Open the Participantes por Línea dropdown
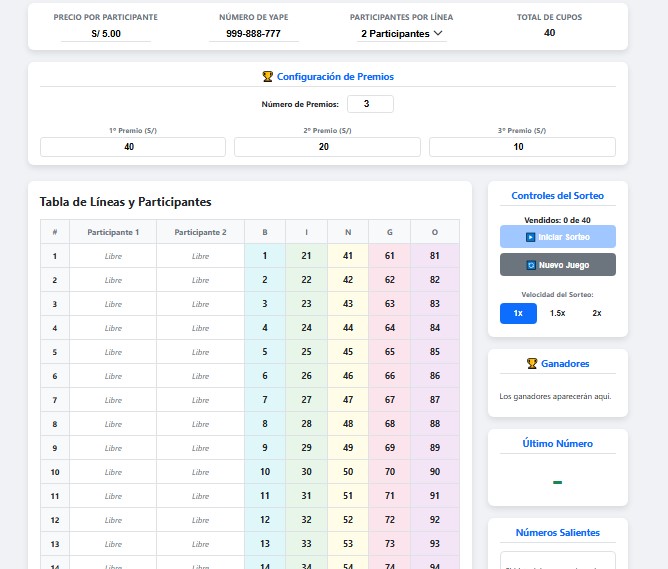 coord(402,33)
